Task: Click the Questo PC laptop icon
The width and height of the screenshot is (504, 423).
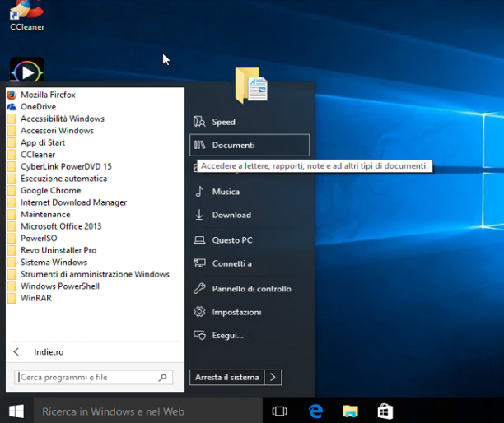Action: [x=199, y=240]
